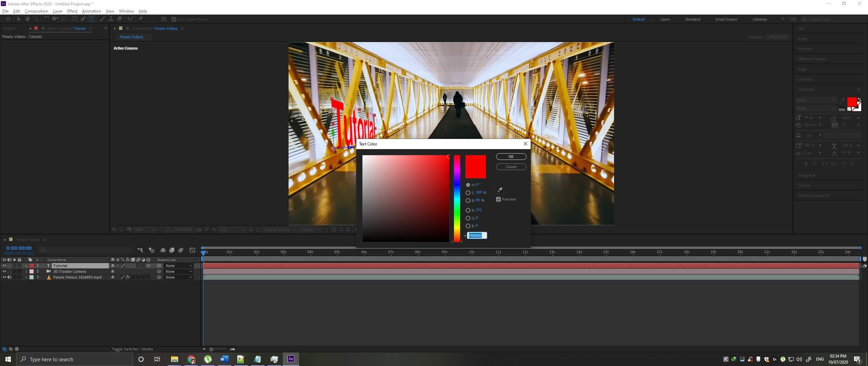The image size is (868, 366).
Task: Open the Animation menu
Action: coord(91,11)
